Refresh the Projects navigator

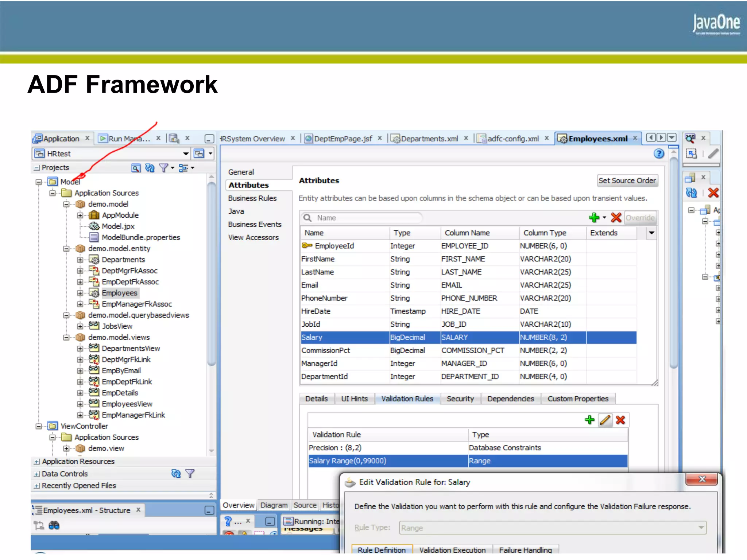150,168
